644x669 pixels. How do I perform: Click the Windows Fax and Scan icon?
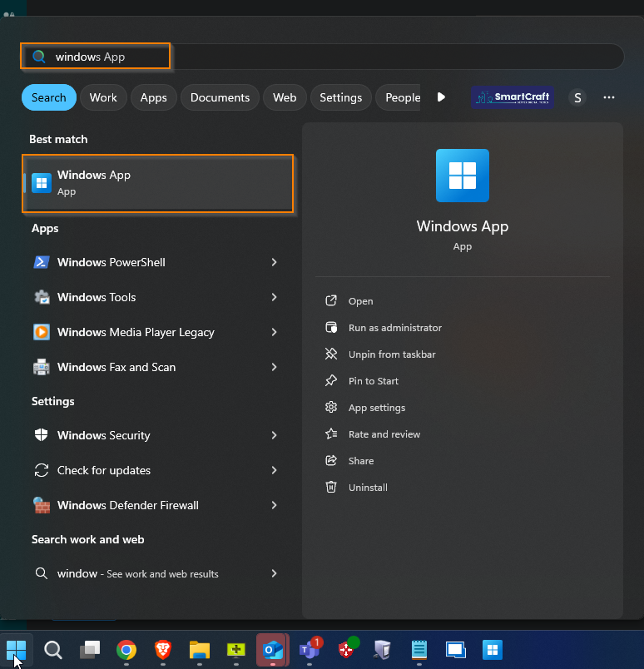tap(42, 367)
